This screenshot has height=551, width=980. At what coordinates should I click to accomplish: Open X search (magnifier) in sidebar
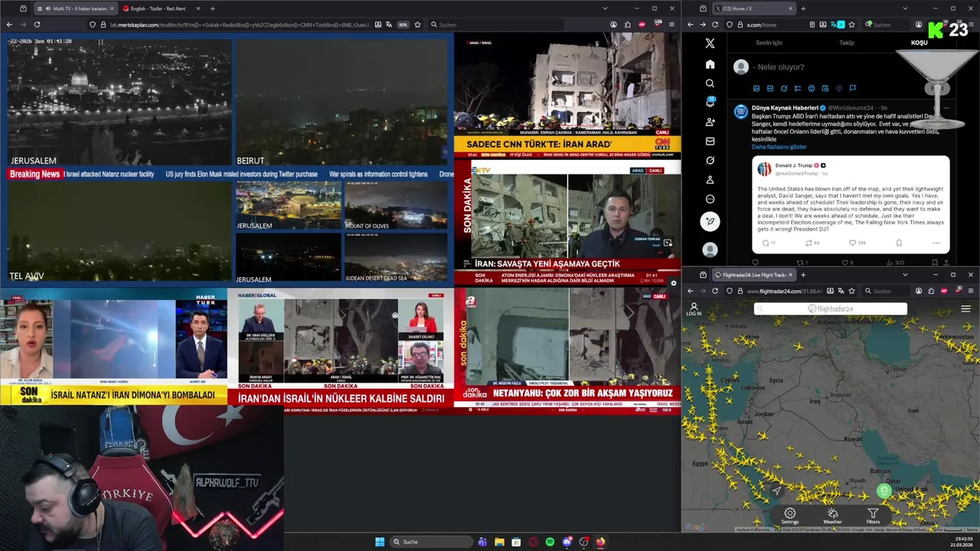710,83
